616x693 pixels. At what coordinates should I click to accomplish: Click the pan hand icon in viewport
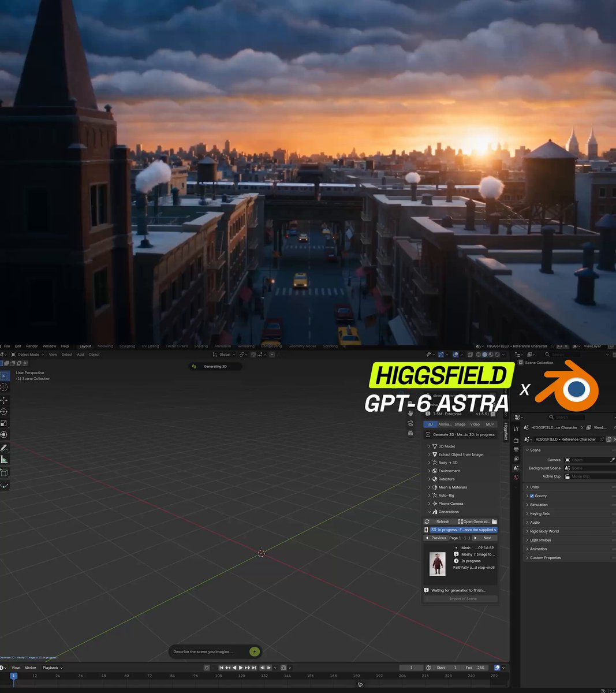pyautogui.click(x=410, y=413)
